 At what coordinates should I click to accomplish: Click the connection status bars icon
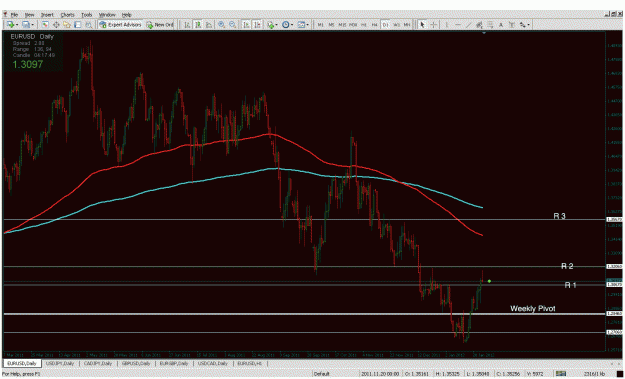coord(561,374)
